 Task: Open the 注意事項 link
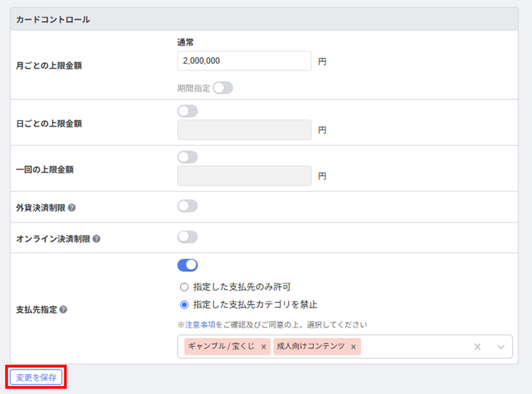pos(200,325)
